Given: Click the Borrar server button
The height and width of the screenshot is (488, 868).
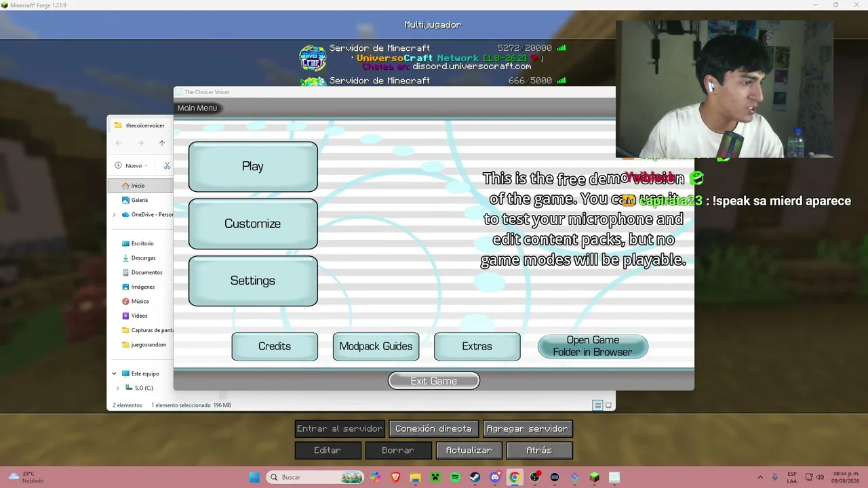Looking at the screenshot, I should point(398,450).
